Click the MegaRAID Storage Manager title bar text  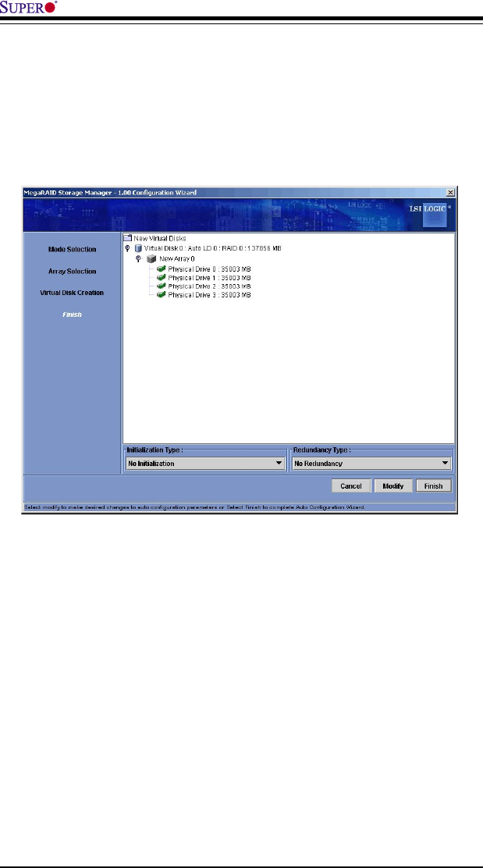(x=109, y=192)
